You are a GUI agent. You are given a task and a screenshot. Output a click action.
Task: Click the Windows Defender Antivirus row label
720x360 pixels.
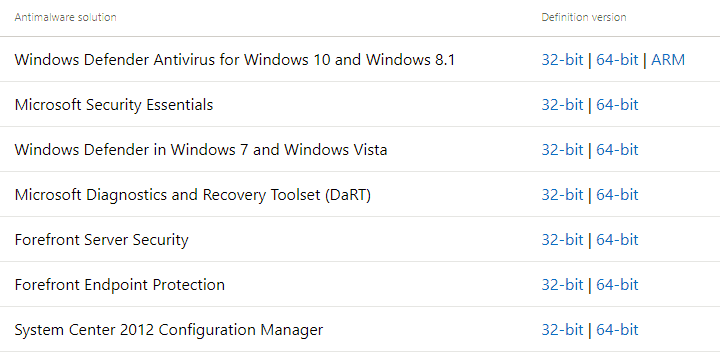tap(235, 60)
